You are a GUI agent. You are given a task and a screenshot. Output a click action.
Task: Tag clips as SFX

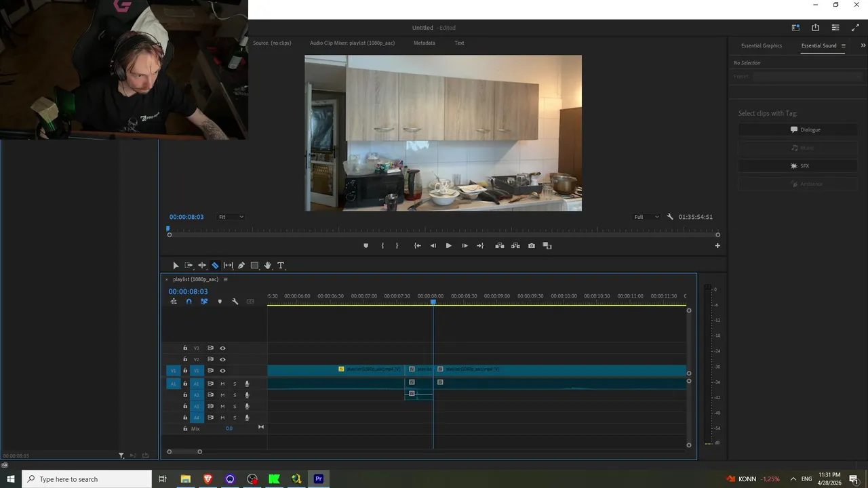798,166
